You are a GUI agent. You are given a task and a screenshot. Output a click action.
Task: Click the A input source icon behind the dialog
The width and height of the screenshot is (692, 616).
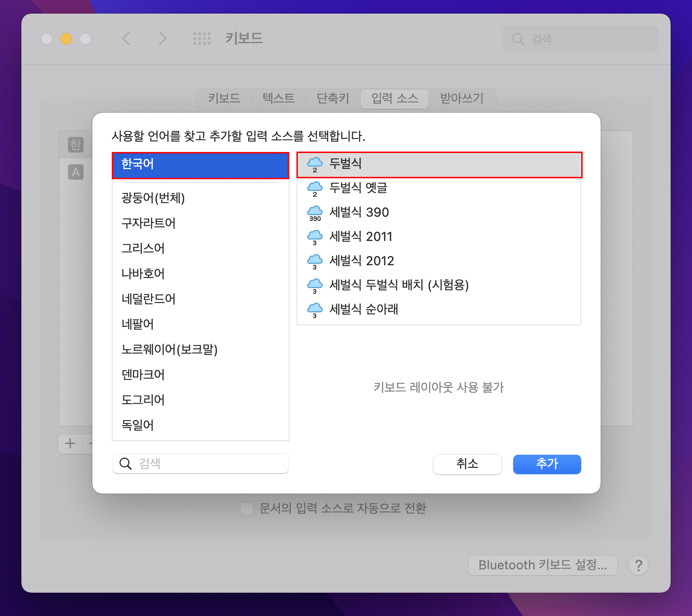(x=75, y=172)
